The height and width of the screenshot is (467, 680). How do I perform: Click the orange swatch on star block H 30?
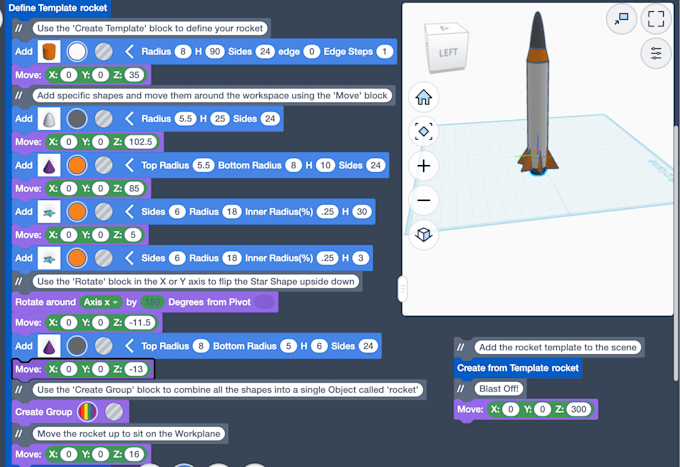click(x=77, y=212)
